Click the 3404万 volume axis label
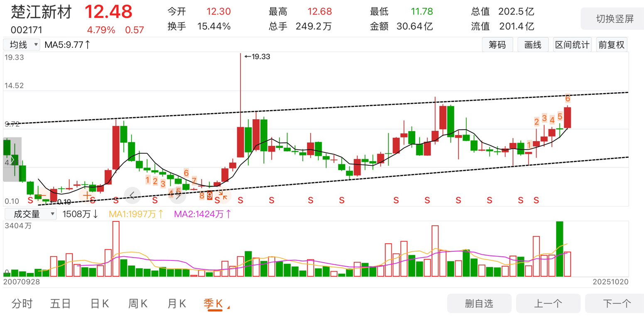This screenshot has height=319, width=644. pyautogui.click(x=18, y=226)
